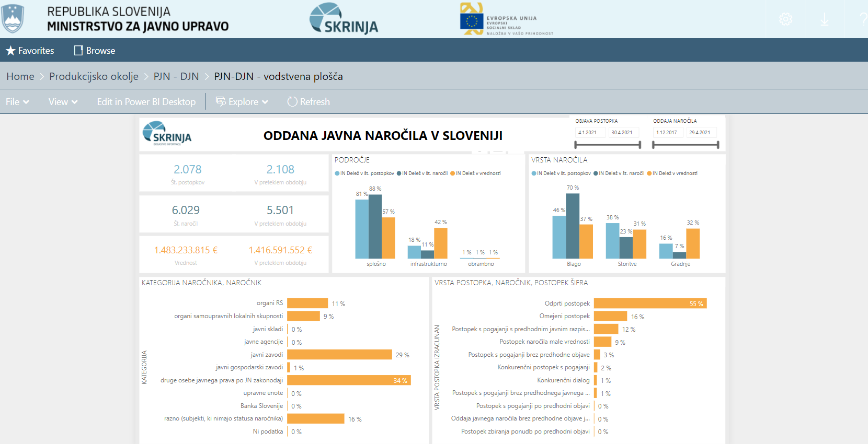Click the Explore chart icon

click(x=221, y=102)
